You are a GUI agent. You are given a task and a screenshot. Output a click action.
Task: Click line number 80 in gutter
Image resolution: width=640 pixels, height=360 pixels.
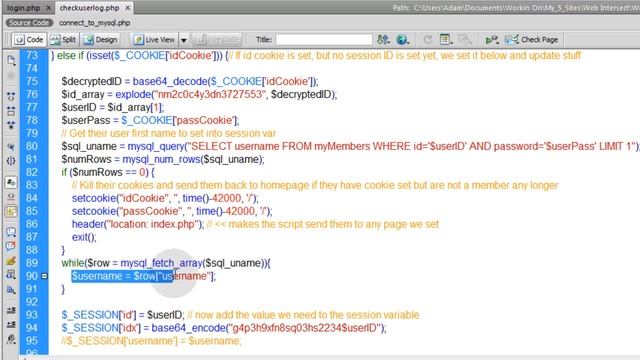click(32, 146)
